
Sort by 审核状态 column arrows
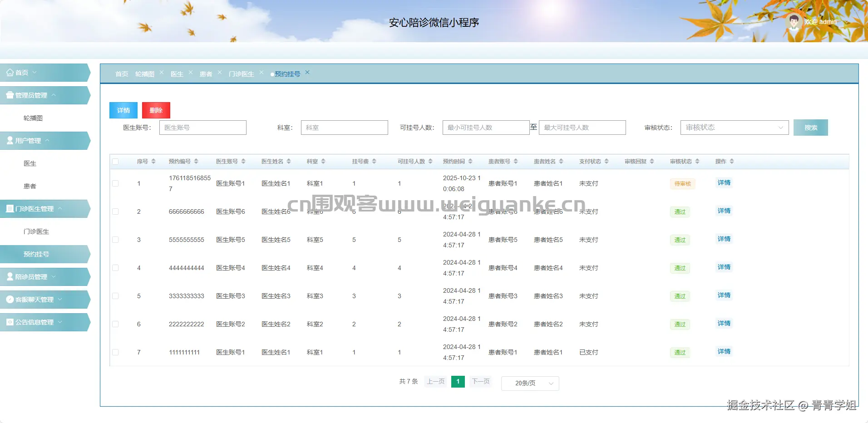click(x=697, y=162)
